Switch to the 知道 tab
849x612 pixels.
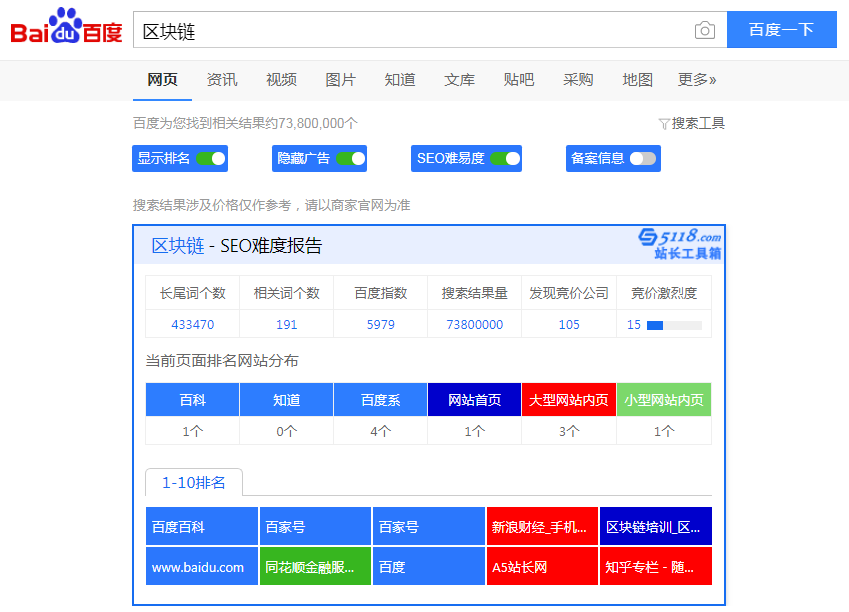click(x=400, y=80)
